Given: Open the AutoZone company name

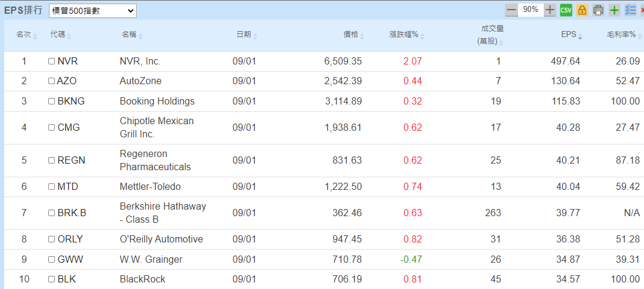Looking at the screenshot, I should tap(140, 81).
